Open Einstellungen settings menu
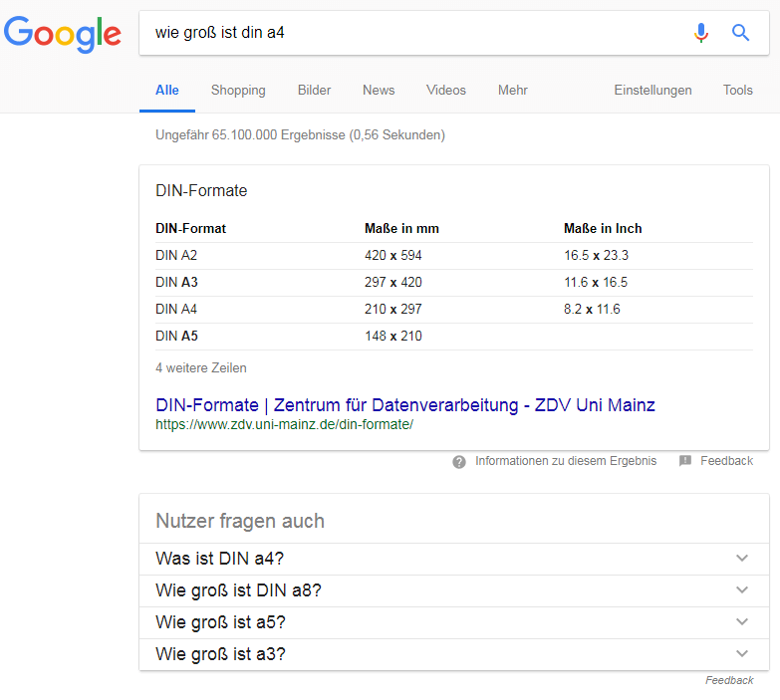 pyautogui.click(x=652, y=90)
